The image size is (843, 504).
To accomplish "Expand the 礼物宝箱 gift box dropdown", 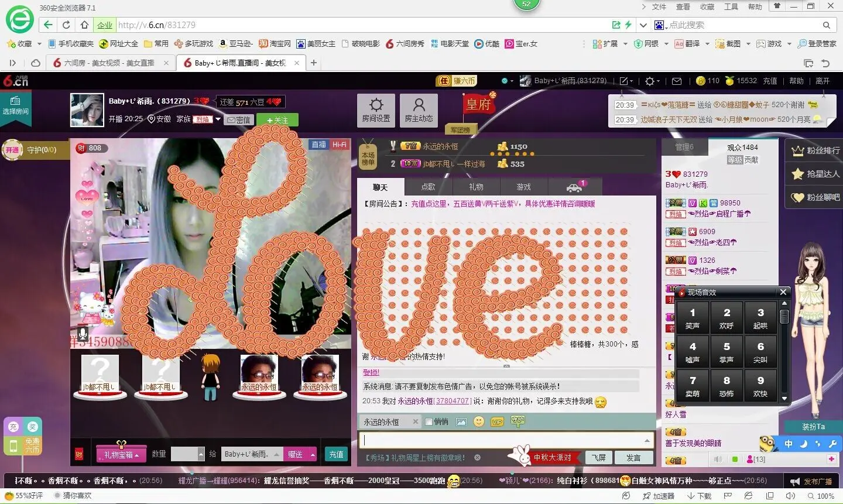I will pos(121,454).
